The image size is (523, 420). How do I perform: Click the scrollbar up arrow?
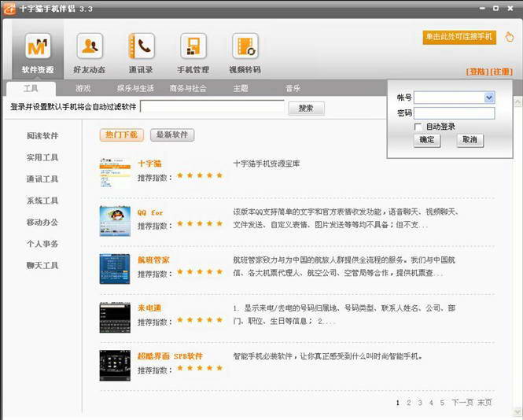(x=517, y=101)
